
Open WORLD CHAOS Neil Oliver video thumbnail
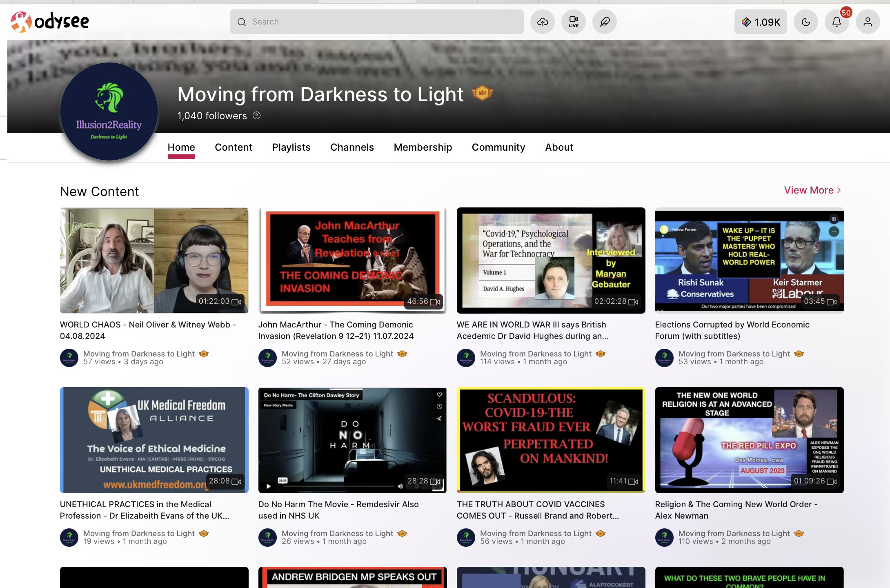[x=154, y=261]
